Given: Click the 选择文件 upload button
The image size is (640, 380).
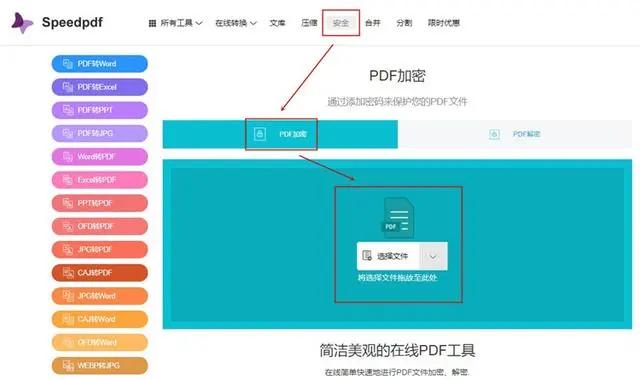Looking at the screenshot, I should (x=388, y=256).
